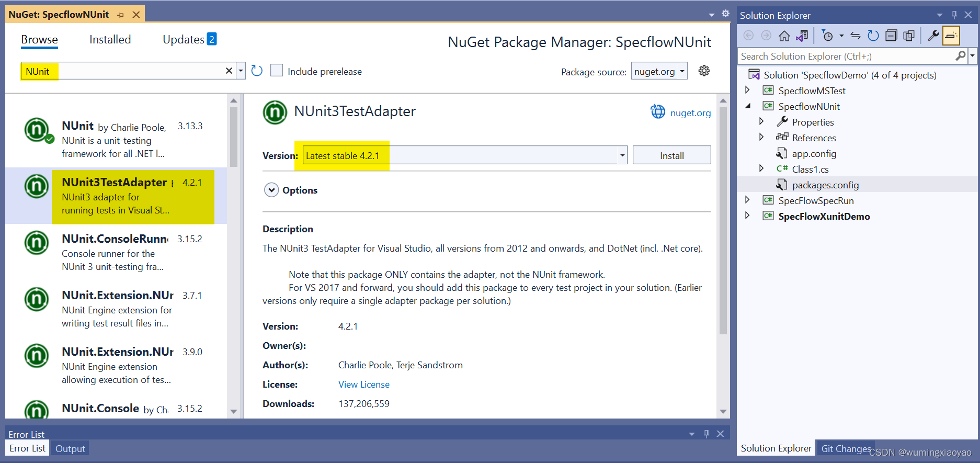Click the Collapse All icon in Solution Explorer
Image resolution: width=980 pixels, height=463 pixels.
(x=891, y=36)
